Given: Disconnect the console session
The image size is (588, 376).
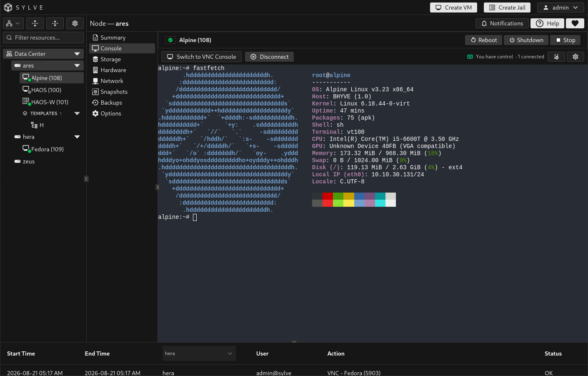Looking at the screenshot, I should click(x=269, y=57).
